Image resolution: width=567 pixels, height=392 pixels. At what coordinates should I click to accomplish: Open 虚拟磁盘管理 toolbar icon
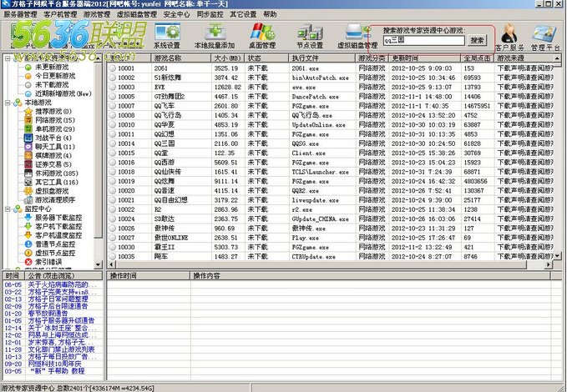click(x=357, y=37)
